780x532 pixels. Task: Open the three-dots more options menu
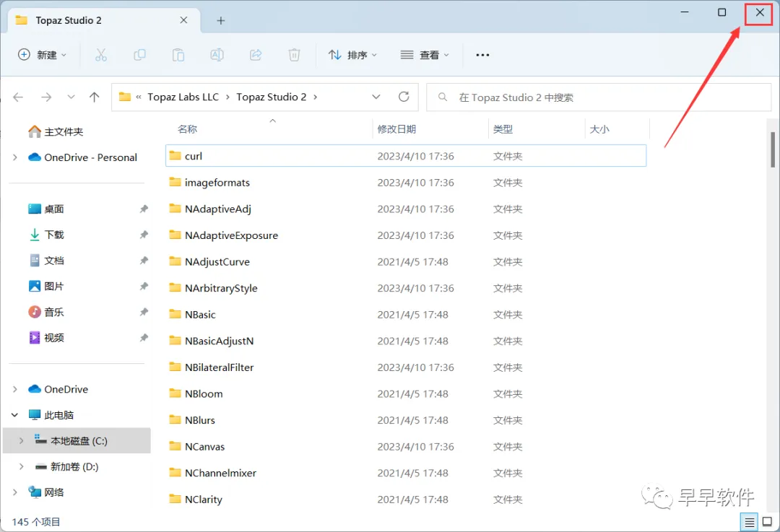tap(482, 55)
